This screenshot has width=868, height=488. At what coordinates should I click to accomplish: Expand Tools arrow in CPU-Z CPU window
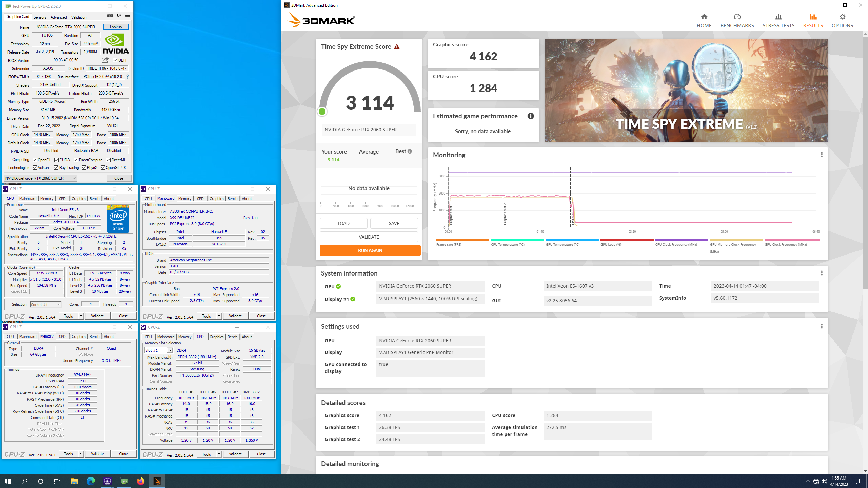pyautogui.click(x=81, y=316)
